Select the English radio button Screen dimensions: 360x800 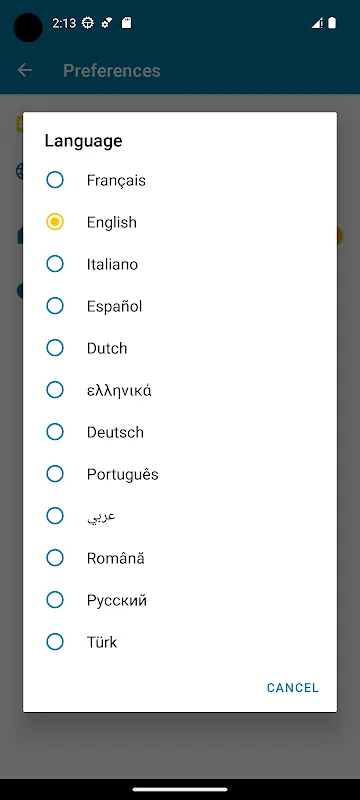pyautogui.click(x=55, y=222)
